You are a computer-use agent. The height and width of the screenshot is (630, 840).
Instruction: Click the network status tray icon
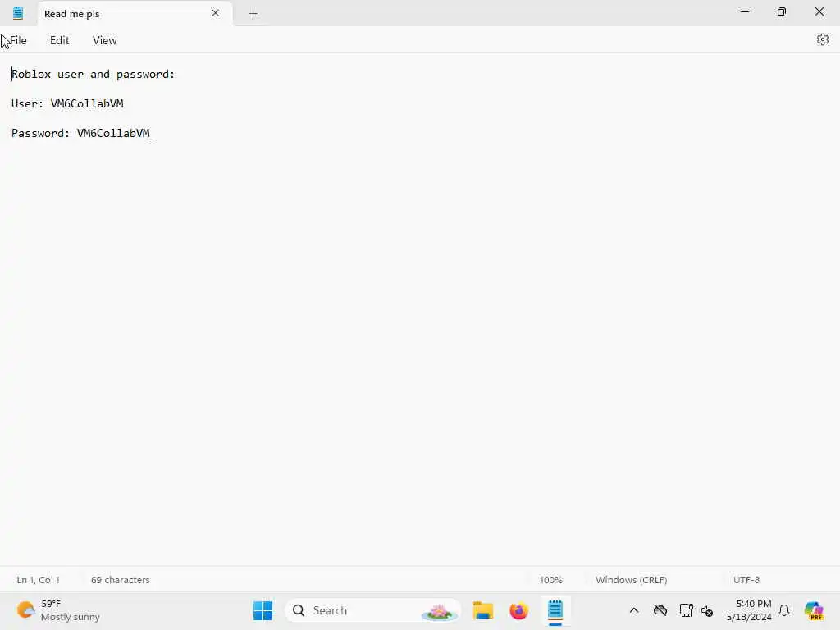(686, 610)
